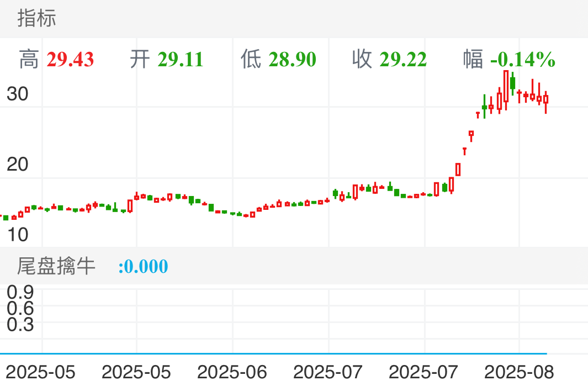Click the indicator value :0.000
This screenshot has height=391, width=588.
(x=143, y=266)
